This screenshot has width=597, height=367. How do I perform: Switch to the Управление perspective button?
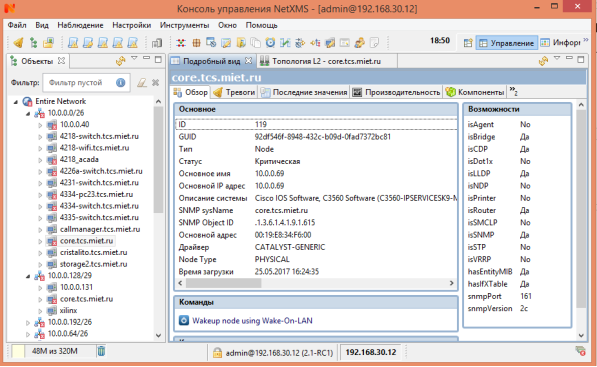point(507,43)
